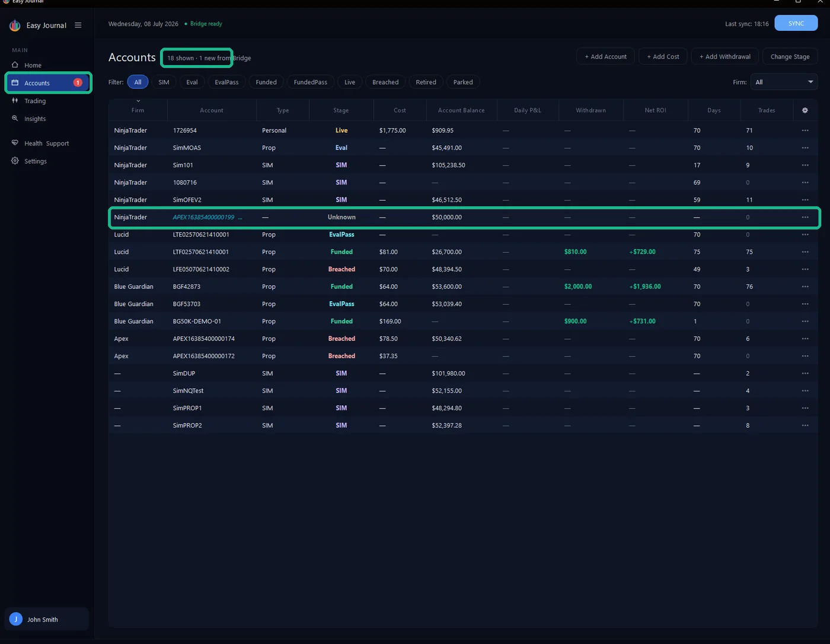This screenshot has height=644, width=830.
Task: Click the Change Stage button
Action: tap(790, 56)
